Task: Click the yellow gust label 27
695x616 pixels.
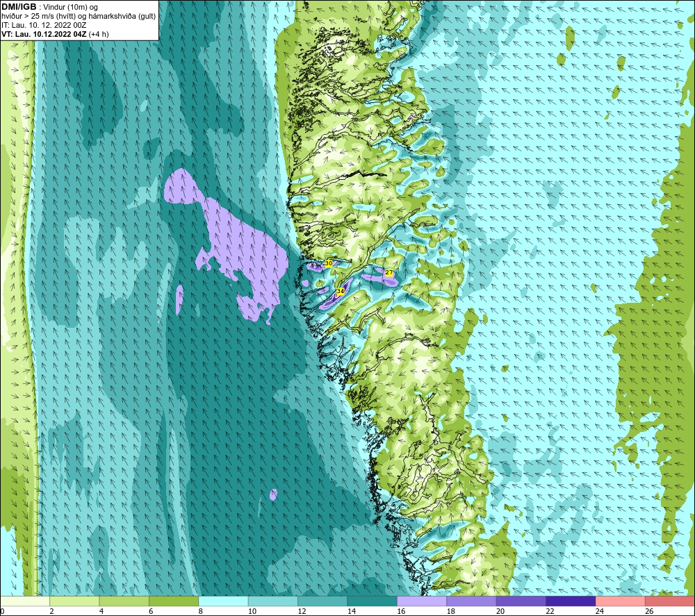Action: 389,272
